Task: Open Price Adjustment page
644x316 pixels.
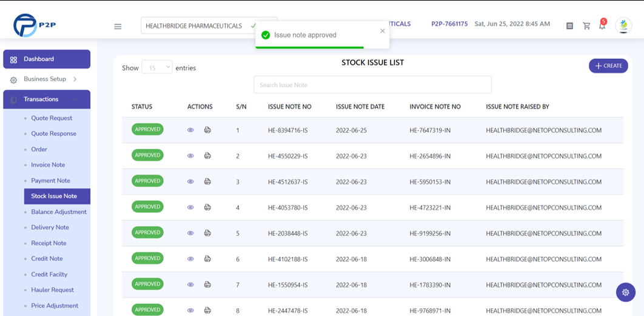Action: point(55,306)
